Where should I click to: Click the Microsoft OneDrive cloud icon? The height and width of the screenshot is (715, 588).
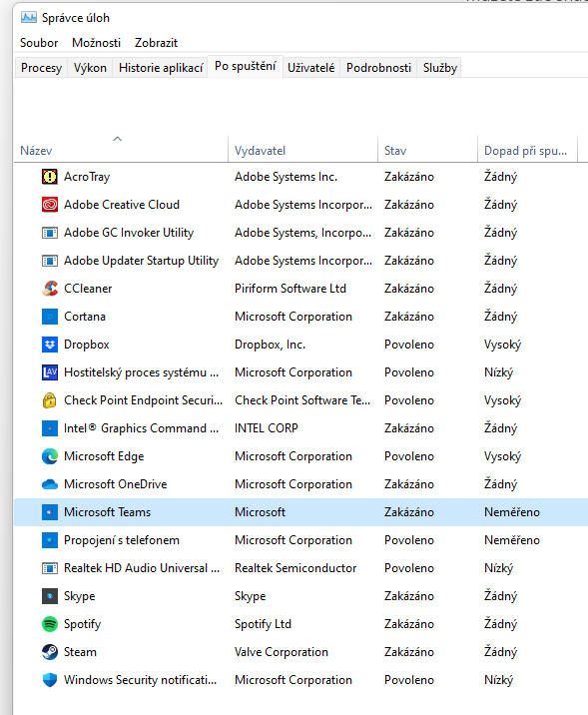click(x=50, y=484)
